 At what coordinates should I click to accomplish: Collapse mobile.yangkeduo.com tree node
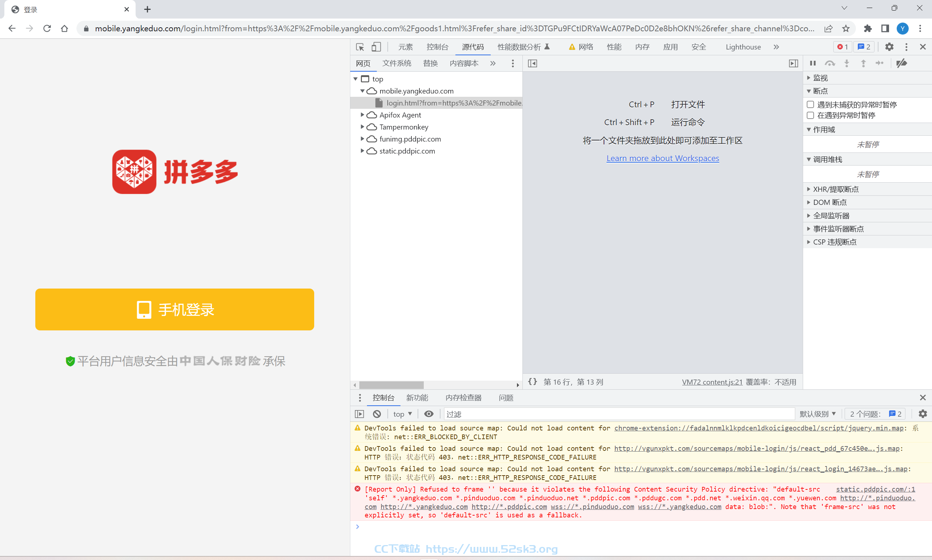click(362, 91)
